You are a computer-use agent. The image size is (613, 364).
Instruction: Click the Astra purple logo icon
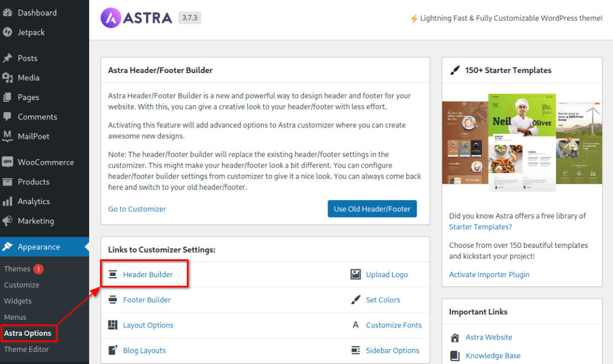pyautogui.click(x=111, y=17)
